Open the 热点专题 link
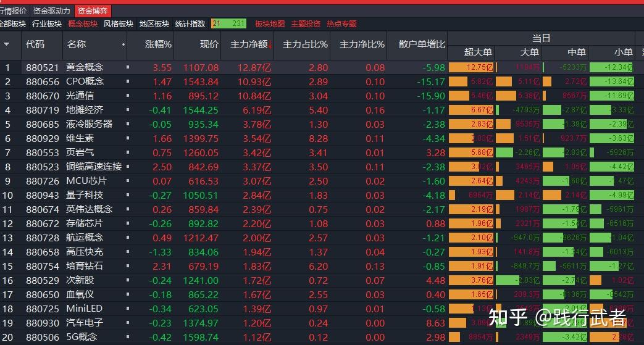This screenshot has width=644, height=345. click(341, 24)
